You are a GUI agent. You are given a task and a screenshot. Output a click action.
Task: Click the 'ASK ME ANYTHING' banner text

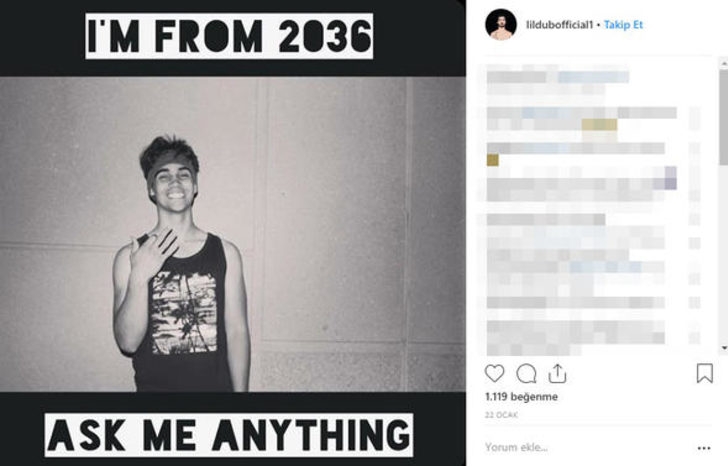coord(229,434)
